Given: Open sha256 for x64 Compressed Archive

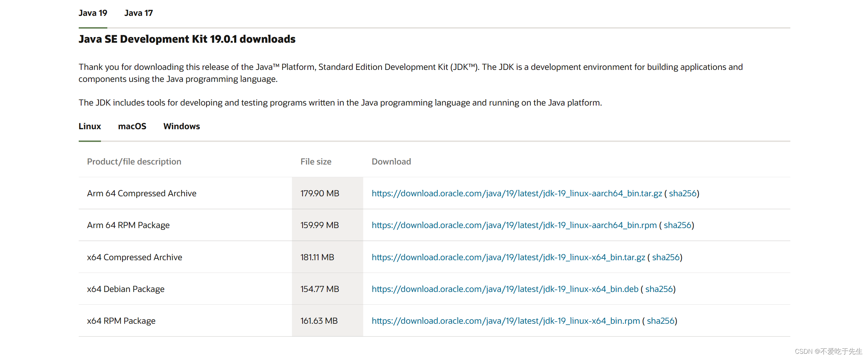Looking at the screenshot, I should 666,257.
